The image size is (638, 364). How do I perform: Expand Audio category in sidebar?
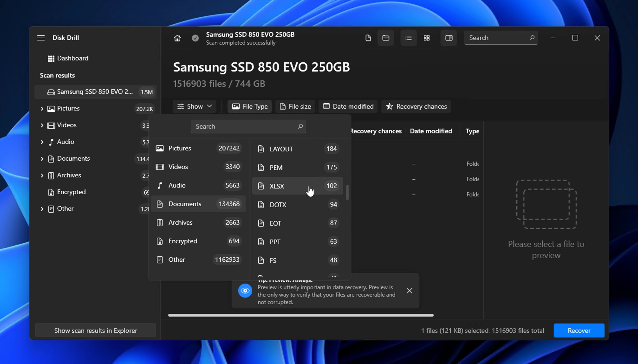42,142
